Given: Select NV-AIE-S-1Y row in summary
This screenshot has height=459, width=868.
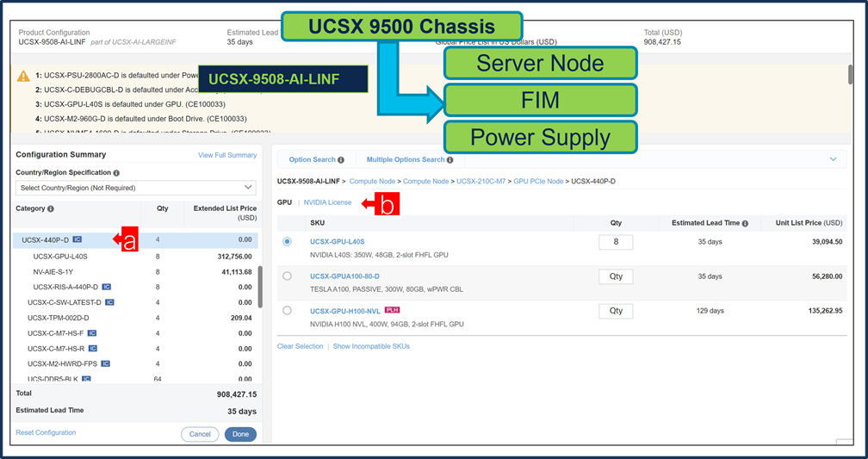Looking at the screenshot, I should pos(135,272).
